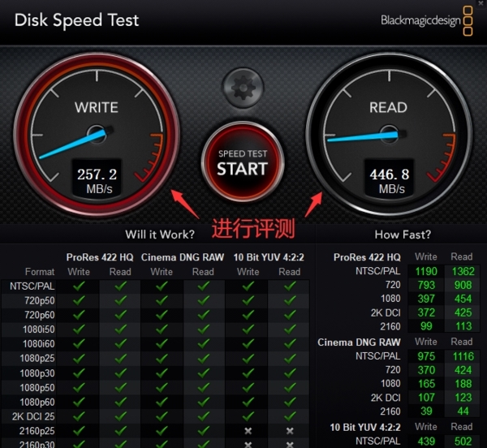Click 10 Bit YUV NTSC/PAL read value 502
This screenshot has width=487, height=448.
(463, 442)
